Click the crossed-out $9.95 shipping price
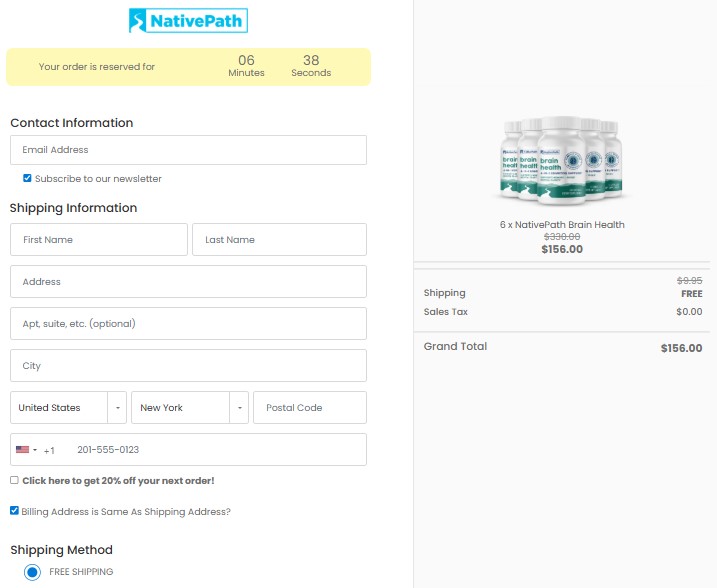The image size is (717, 588). (x=690, y=280)
